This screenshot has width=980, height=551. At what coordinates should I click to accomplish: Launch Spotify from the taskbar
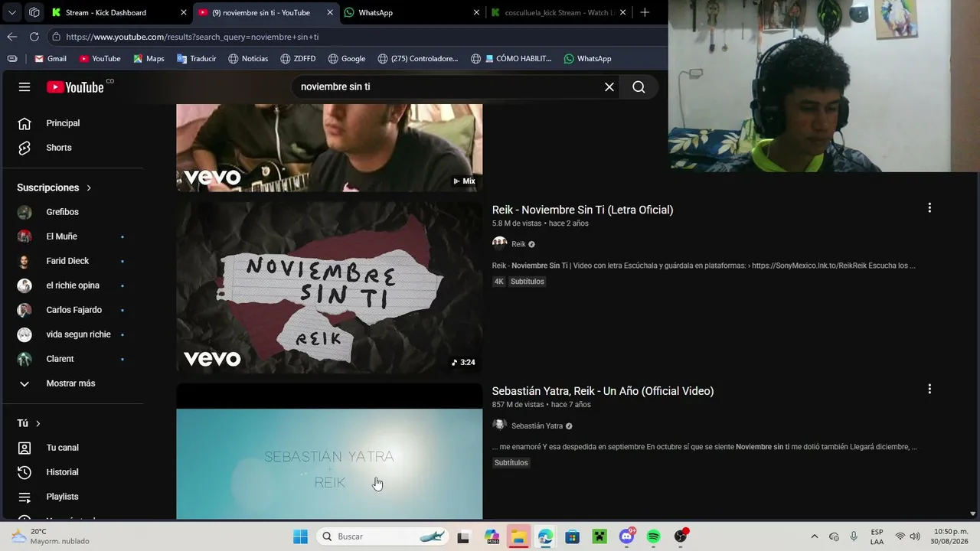653,536
